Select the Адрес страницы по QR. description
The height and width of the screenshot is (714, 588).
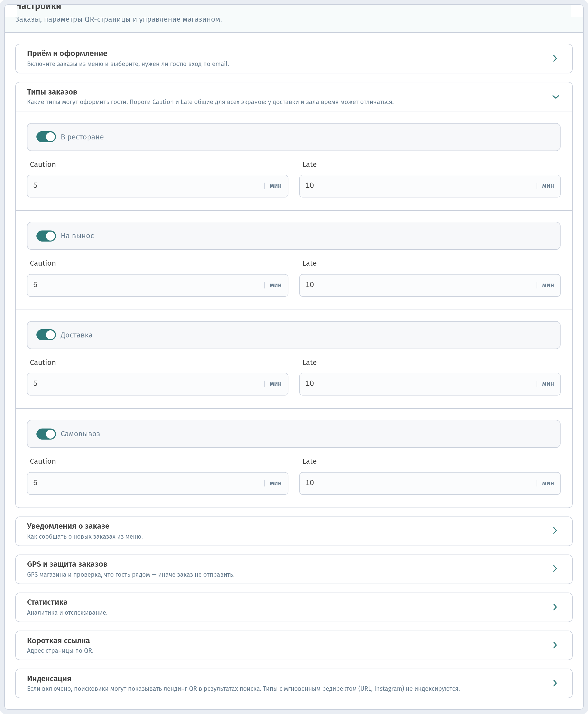[x=60, y=651]
